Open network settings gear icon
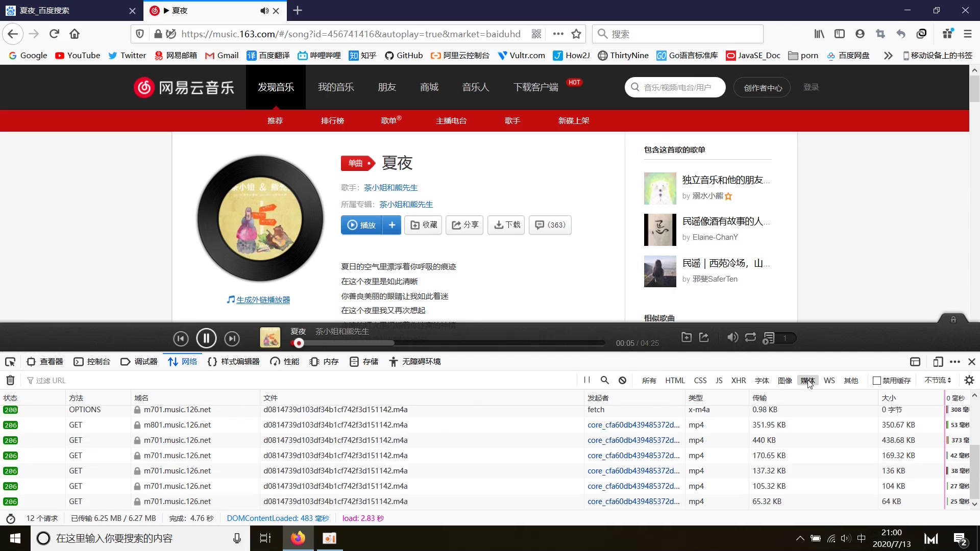This screenshot has width=980, height=551. 969,380
